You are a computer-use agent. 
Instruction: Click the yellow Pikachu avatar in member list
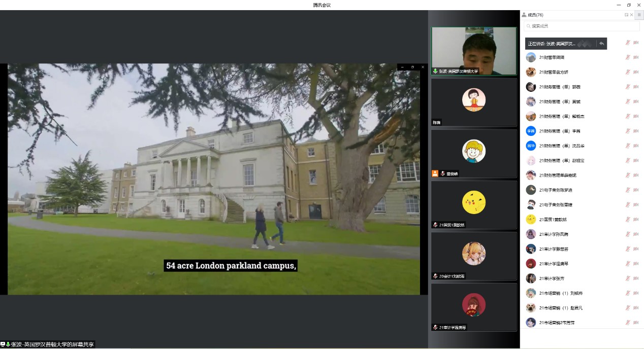[x=531, y=219]
